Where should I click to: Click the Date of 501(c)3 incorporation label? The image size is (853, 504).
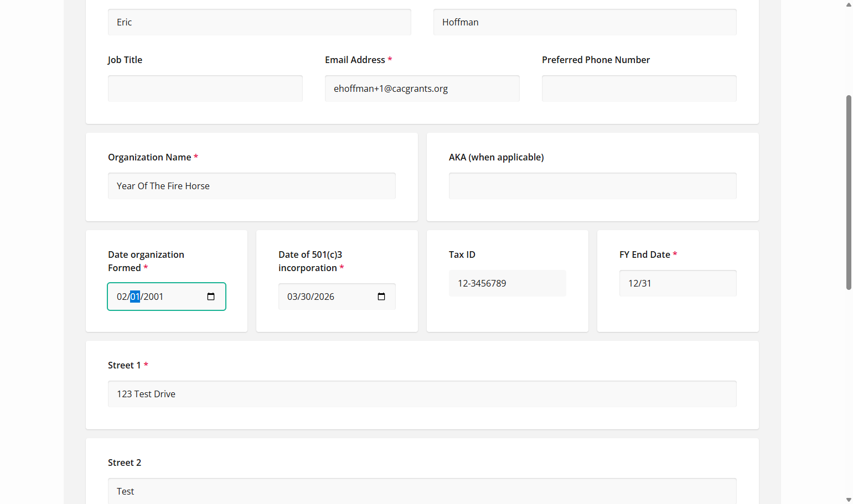[x=311, y=261]
